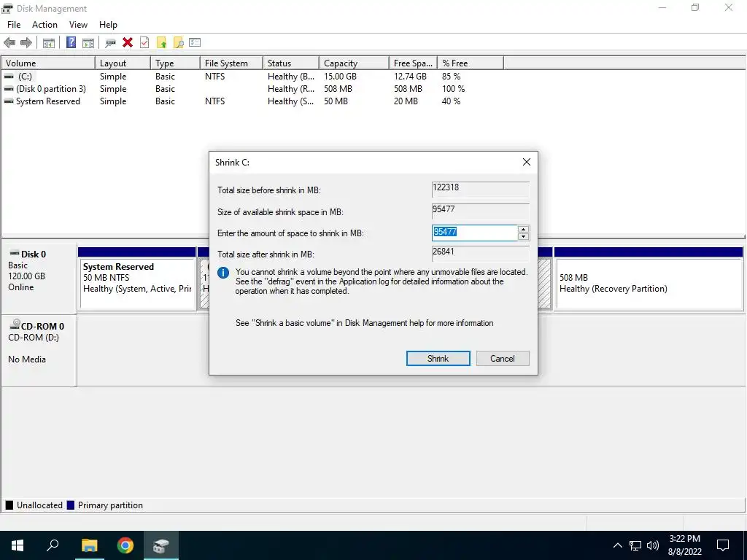Screen dimensions: 747x560
Task: Increase shrink amount with up spinner arrow
Action: point(523,229)
